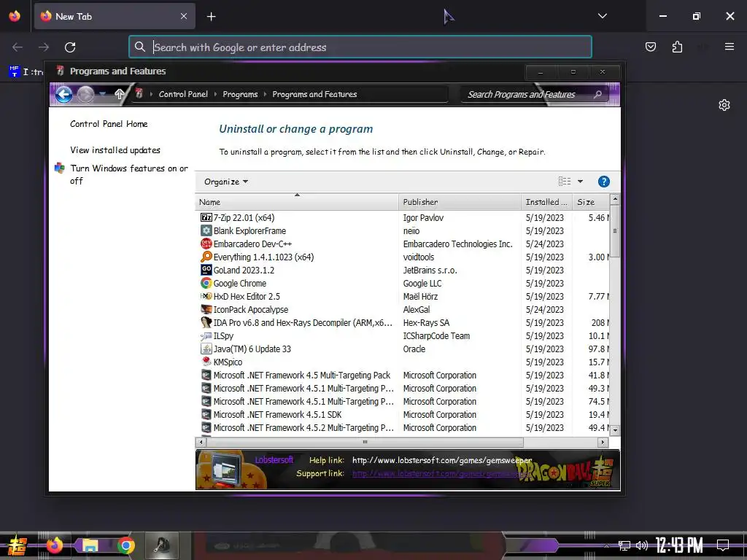Screen dimensions: 747x560
Task: Reload the Firefox page
Action: (x=70, y=47)
